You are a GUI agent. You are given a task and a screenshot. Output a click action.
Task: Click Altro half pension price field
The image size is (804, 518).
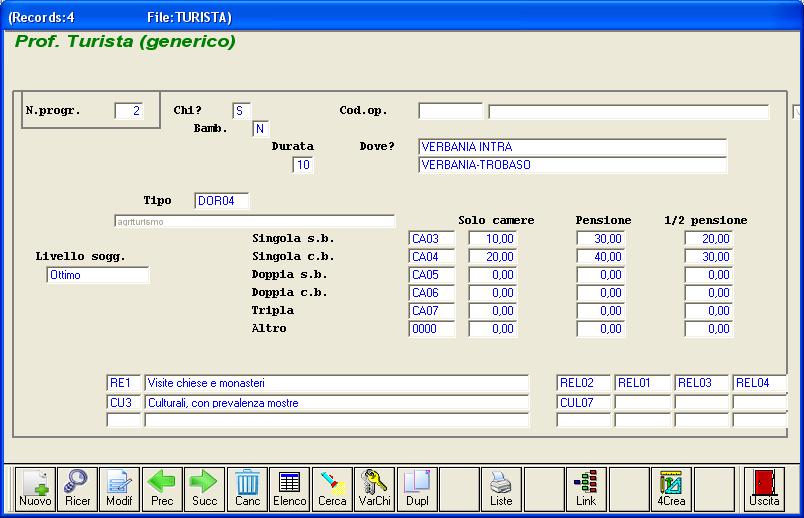coord(709,329)
